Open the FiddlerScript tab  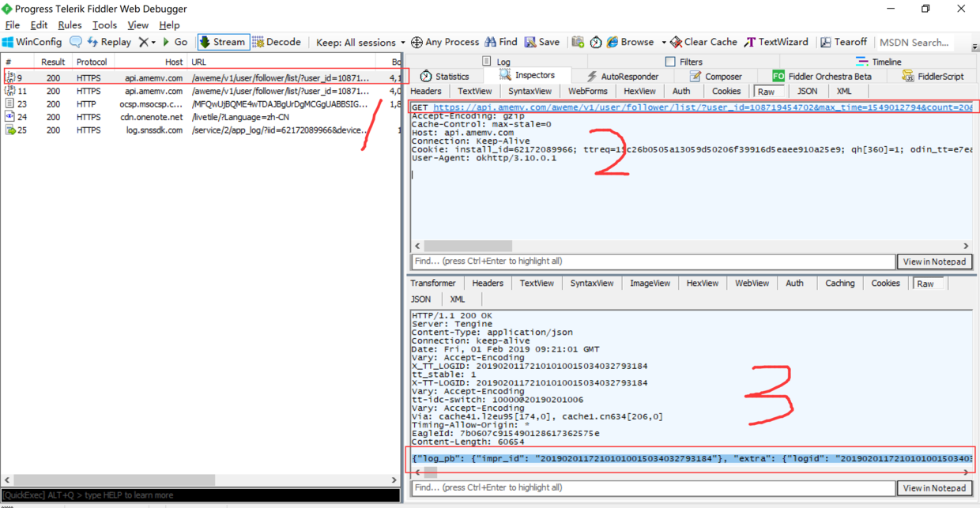point(933,76)
